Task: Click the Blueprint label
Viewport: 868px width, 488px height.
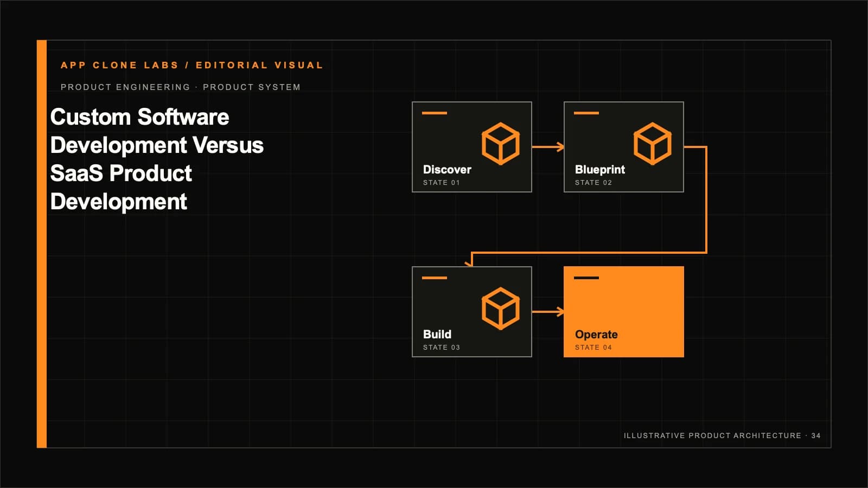Action: (600, 170)
